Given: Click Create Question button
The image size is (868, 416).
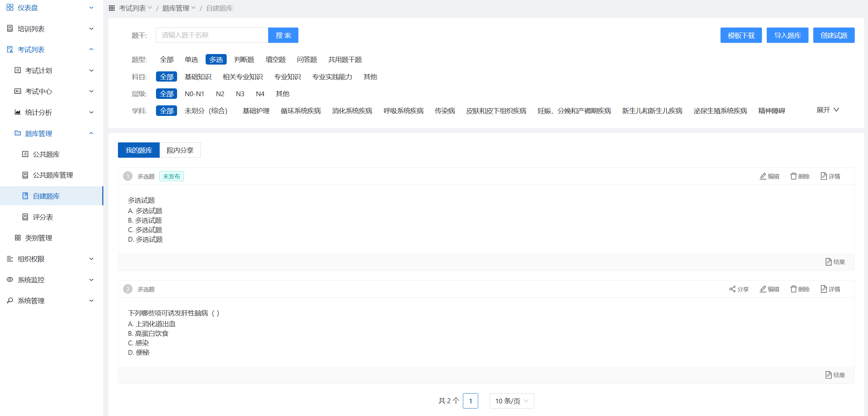Looking at the screenshot, I should click(x=834, y=35).
